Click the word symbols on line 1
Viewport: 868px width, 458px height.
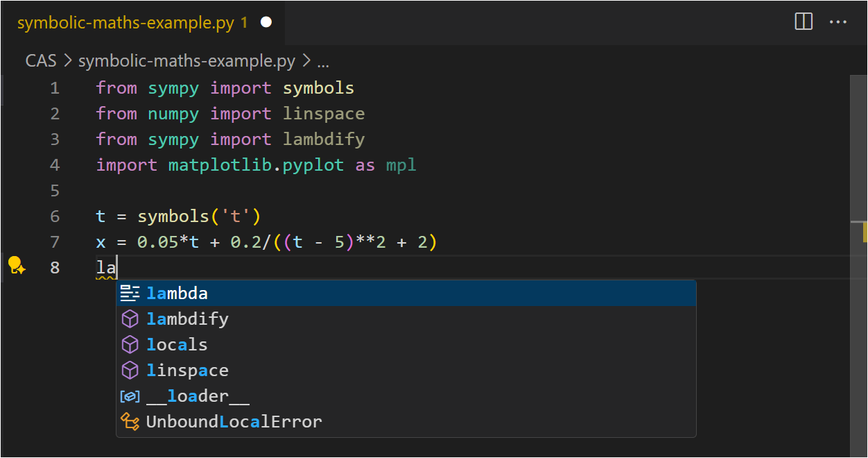(318, 89)
